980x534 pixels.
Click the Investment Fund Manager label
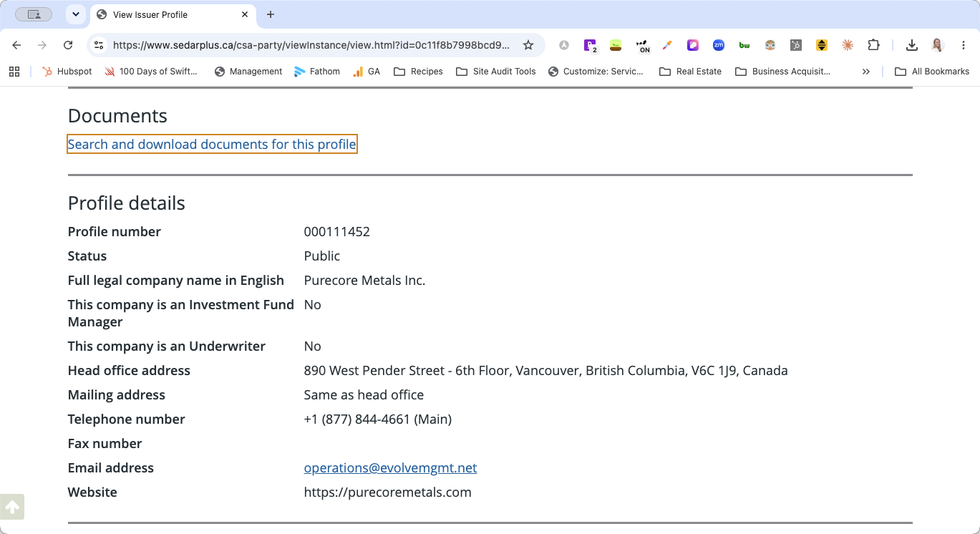click(x=181, y=314)
